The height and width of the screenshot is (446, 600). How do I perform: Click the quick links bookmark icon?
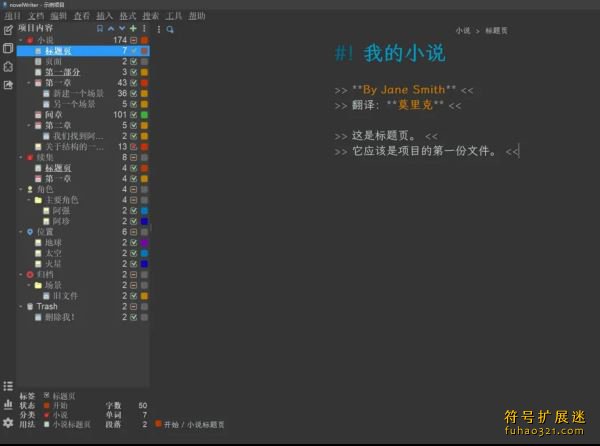click(100, 29)
